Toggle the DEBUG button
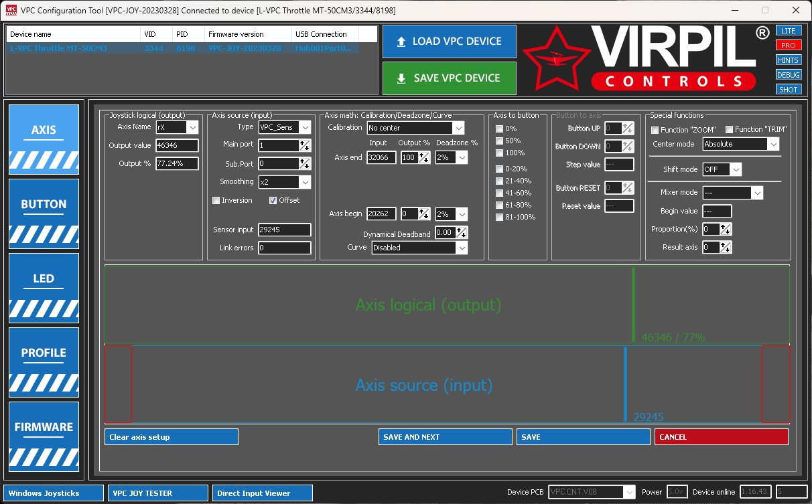812x504 pixels. 788,75
